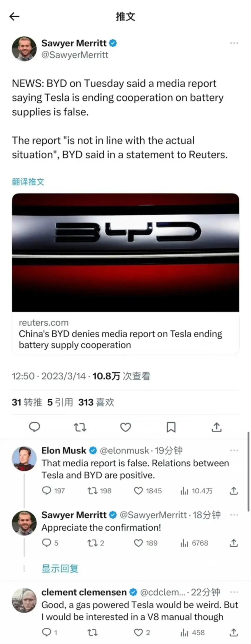251x644 pixels.
Task: Retweet the main BYD tweet
Action: (x=80, y=427)
